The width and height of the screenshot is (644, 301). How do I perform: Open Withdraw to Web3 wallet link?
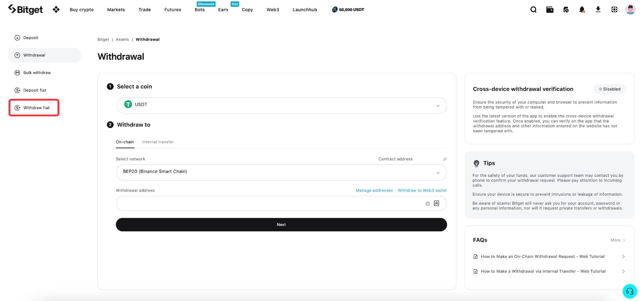[x=422, y=190]
